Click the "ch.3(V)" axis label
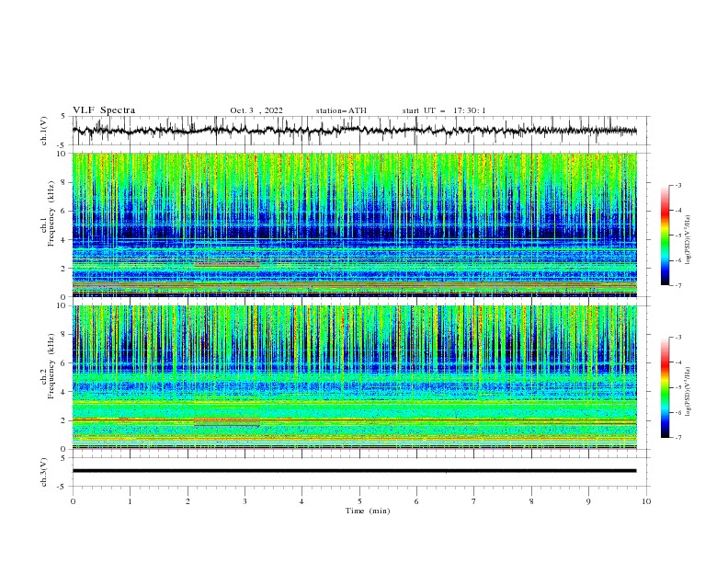The image size is (728, 563). click(43, 472)
